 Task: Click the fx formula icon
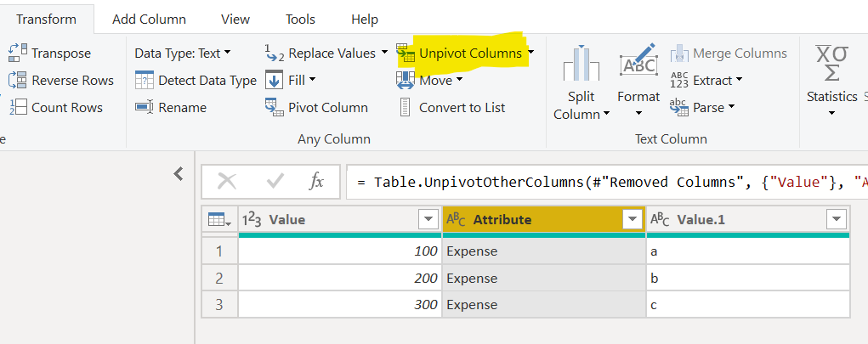(316, 181)
